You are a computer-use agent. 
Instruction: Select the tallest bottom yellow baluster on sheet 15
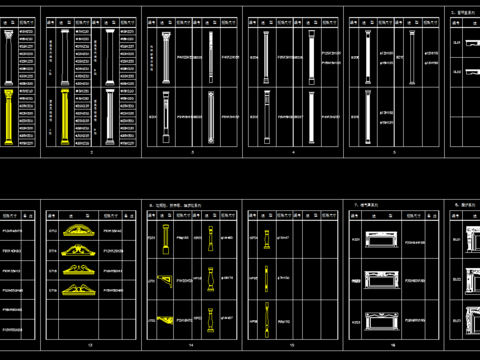267,320
